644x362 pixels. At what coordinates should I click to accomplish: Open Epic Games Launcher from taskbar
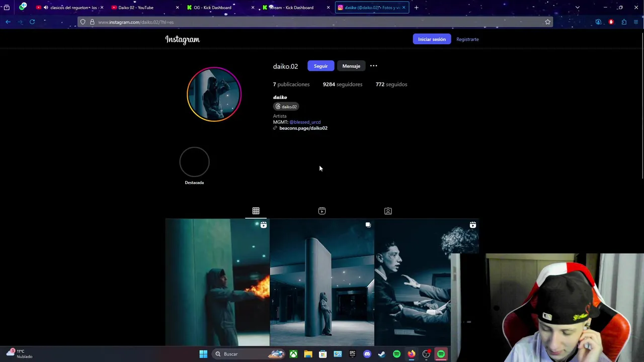[x=352, y=354]
